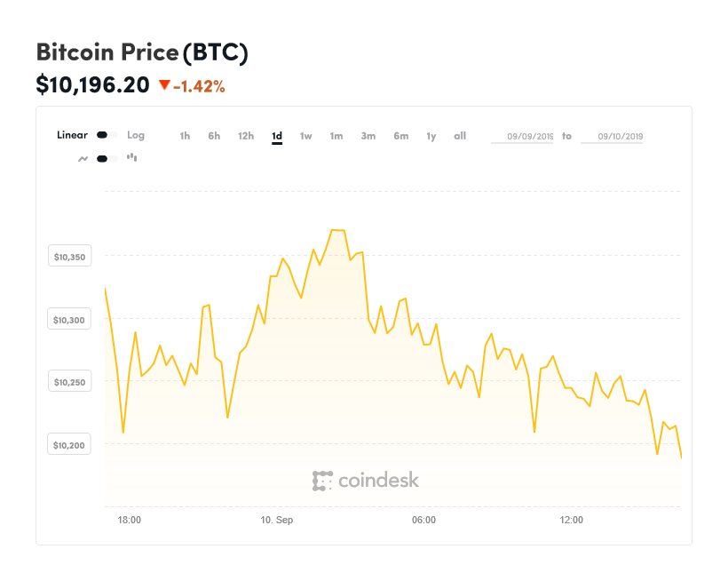Click the end date field 09/10/2019

(x=612, y=137)
